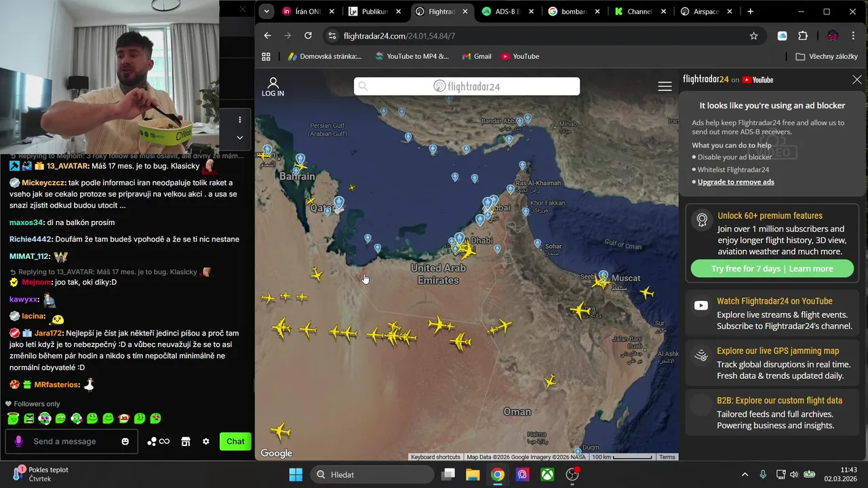Select airport pin at Bahrain
The height and width of the screenshot is (488, 868).
point(300,159)
